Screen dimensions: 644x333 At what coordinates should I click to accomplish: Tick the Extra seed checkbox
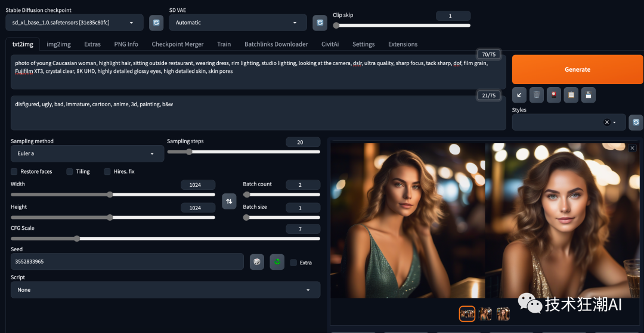[x=293, y=263]
